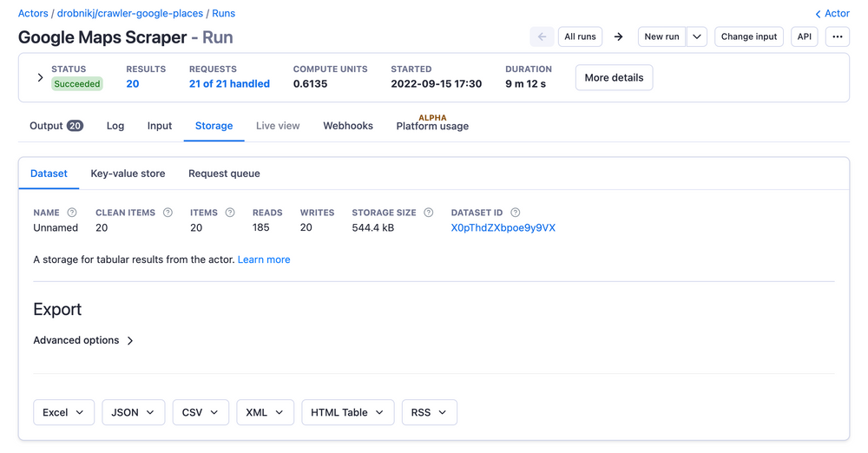Open the Excel export dropdown
The height and width of the screenshot is (453, 868).
tap(63, 412)
